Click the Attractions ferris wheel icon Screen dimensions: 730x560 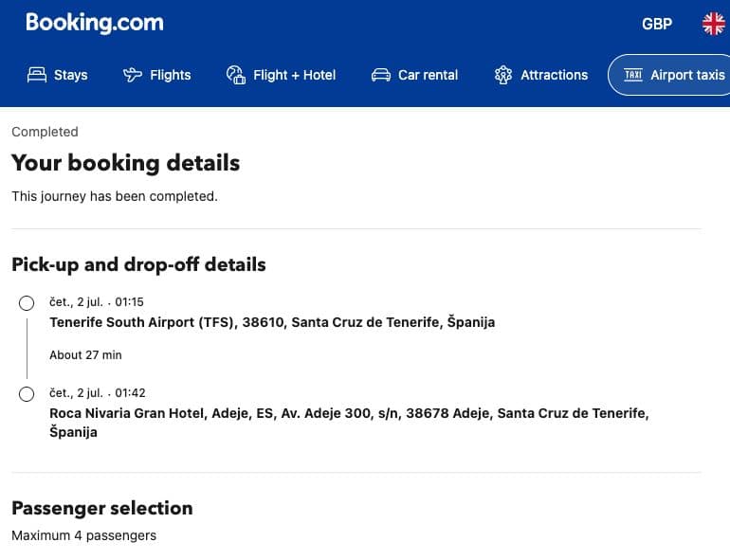[x=503, y=75]
